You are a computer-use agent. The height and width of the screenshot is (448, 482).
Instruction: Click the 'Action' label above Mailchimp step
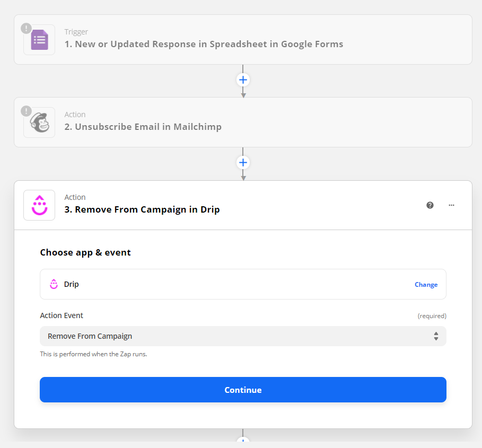(x=75, y=115)
